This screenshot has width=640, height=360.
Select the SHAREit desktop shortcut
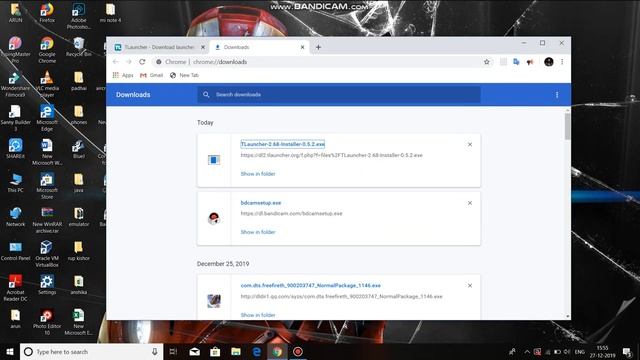coord(15,149)
